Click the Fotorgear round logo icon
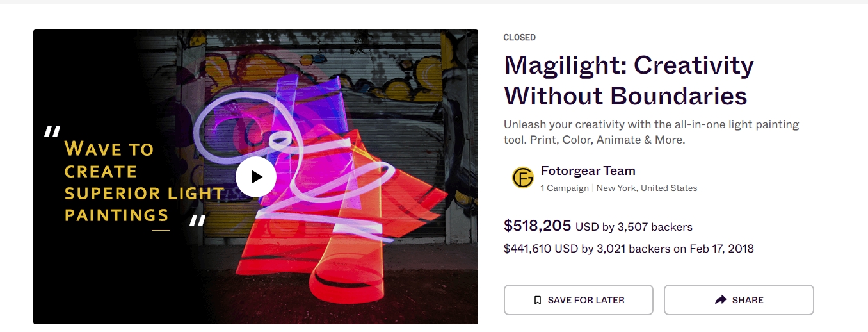 pos(523,178)
